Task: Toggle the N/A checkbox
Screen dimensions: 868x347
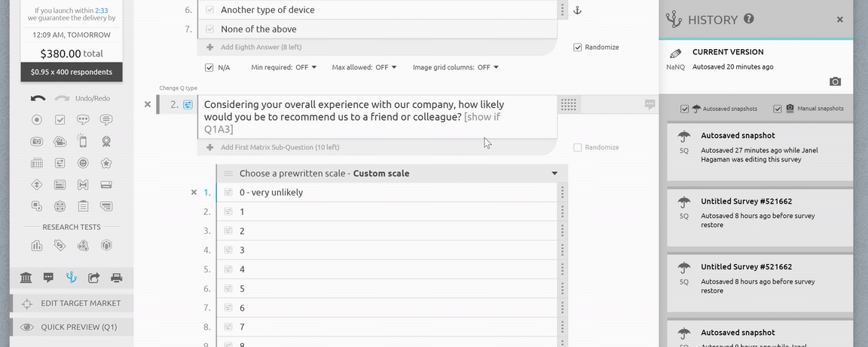Action: (209, 68)
